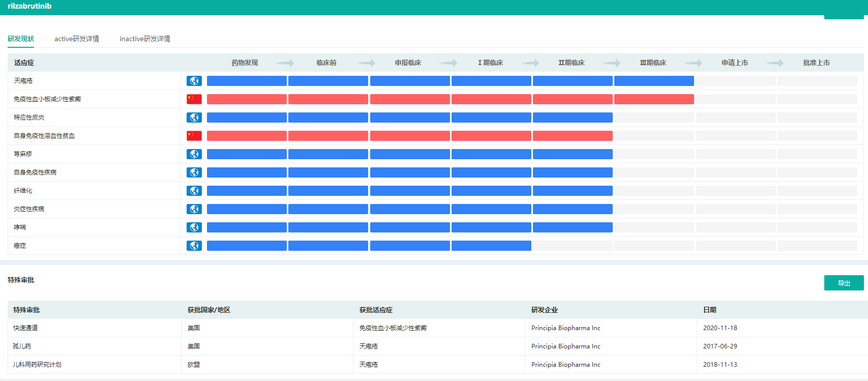Select the 研发现状 tab
The image size is (868, 381).
tap(21, 39)
